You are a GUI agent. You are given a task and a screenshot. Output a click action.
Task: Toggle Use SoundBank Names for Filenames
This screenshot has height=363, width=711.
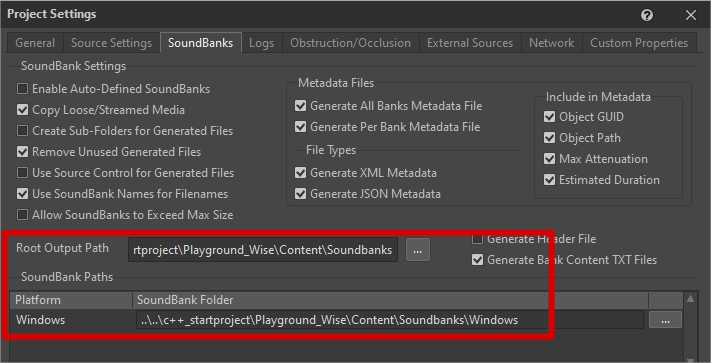[22, 194]
